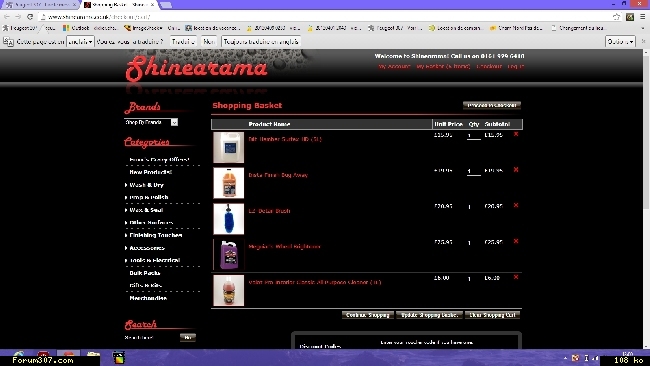The width and height of the screenshot is (650, 366).
Task: Remove the All Purpose Cleaner with red X
Action: 516,277
